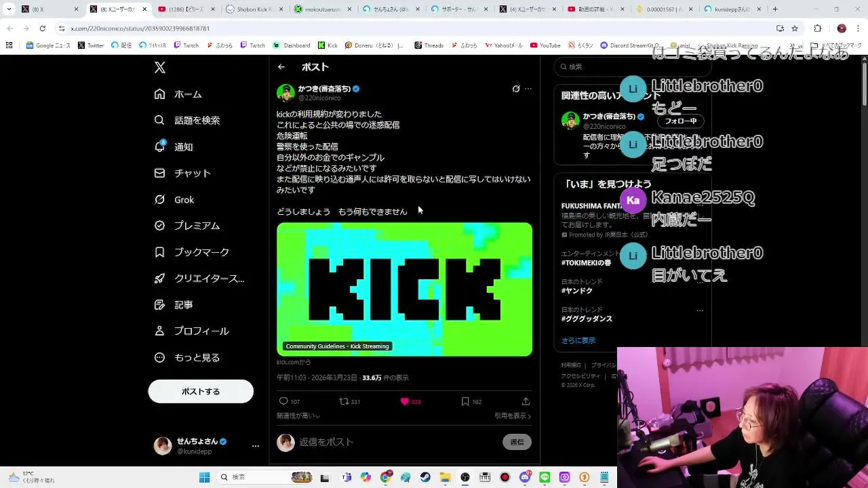This screenshot has width=868, height=488.
Task: Open 通知 notifications
Action: (x=174, y=146)
